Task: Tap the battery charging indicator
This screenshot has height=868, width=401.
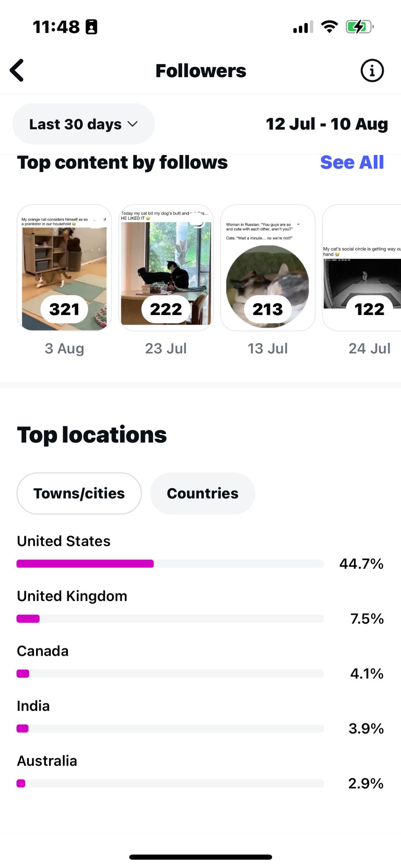Action: pos(359,27)
